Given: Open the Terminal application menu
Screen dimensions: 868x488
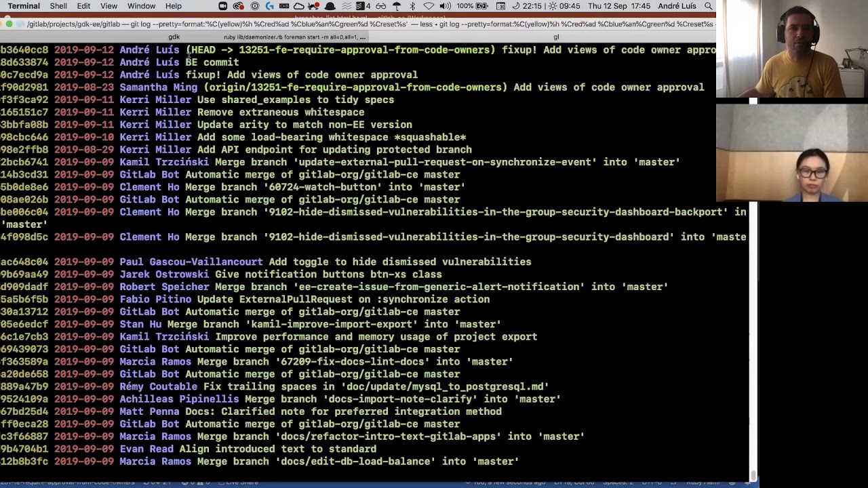Looking at the screenshot, I should pos(24,6).
